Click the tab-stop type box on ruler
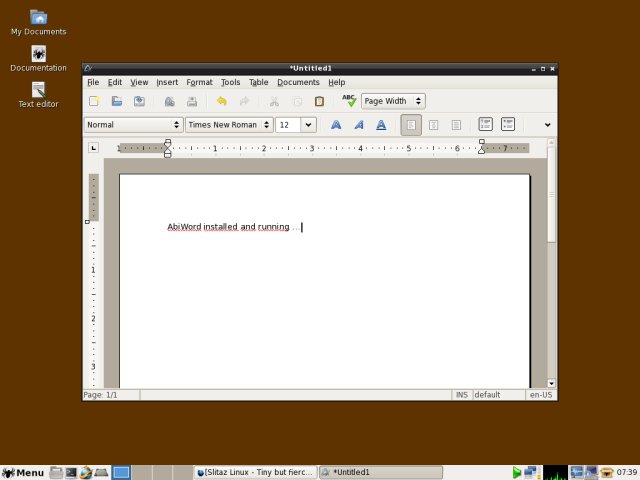The width and height of the screenshot is (640, 480). pos(93,148)
